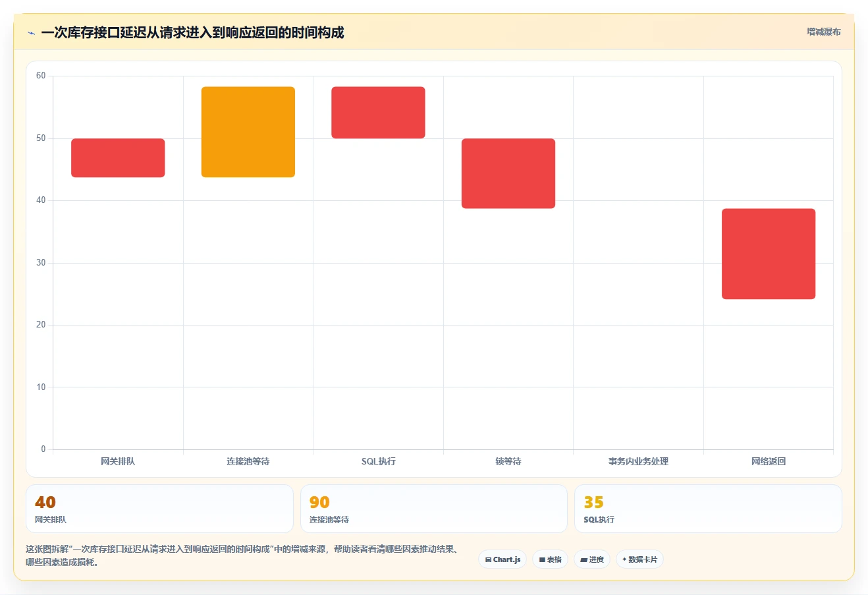Click the y-axis value 30
868x595 pixels.
[41, 263]
